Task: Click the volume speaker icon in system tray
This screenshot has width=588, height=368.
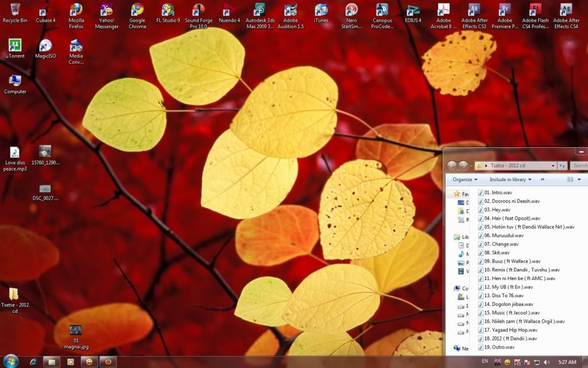Action: click(x=546, y=362)
